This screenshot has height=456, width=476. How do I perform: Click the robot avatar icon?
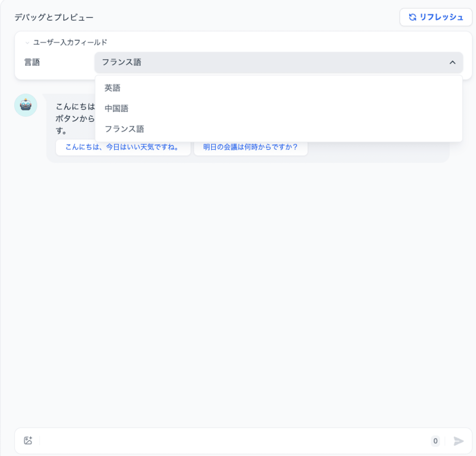(x=26, y=105)
